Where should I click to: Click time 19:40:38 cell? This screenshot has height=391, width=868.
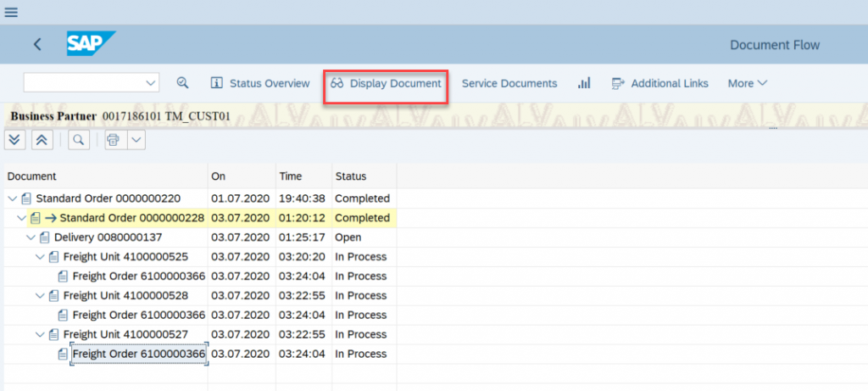[x=302, y=198]
